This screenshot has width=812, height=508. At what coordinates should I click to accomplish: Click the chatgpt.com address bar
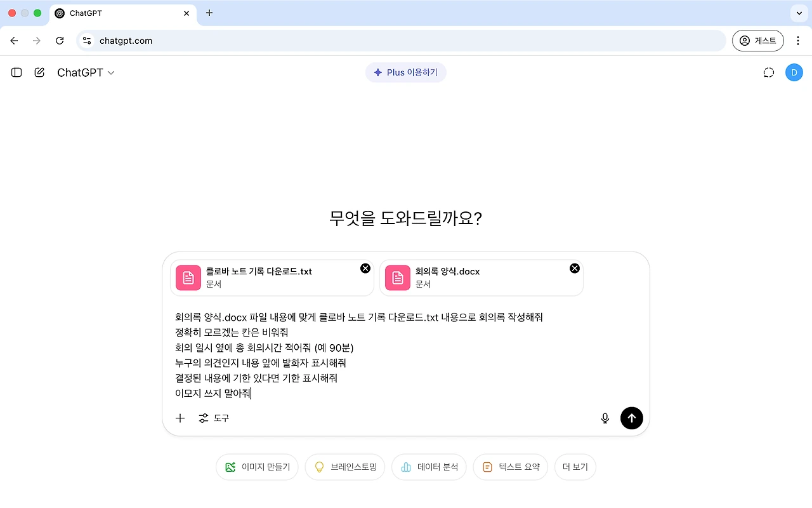[x=401, y=41]
